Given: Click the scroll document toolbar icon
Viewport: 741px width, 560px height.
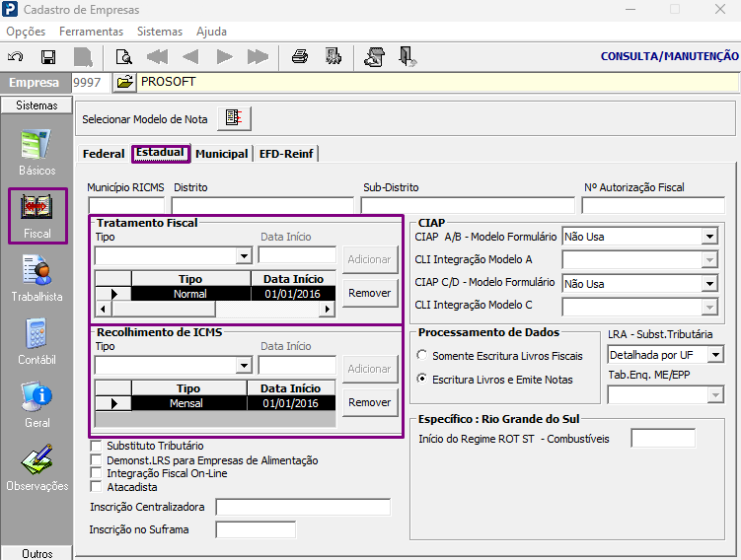Looking at the screenshot, I should pyautogui.click(x=374, y=57).
